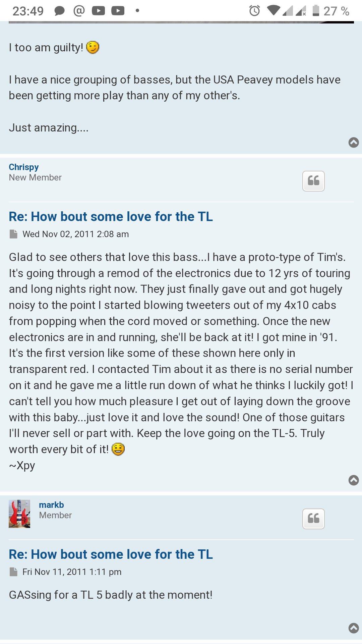The height and width of the screenshot is (644, 362).
Task: Jump to top from Chrispy's post arrow
Action: 354,480
